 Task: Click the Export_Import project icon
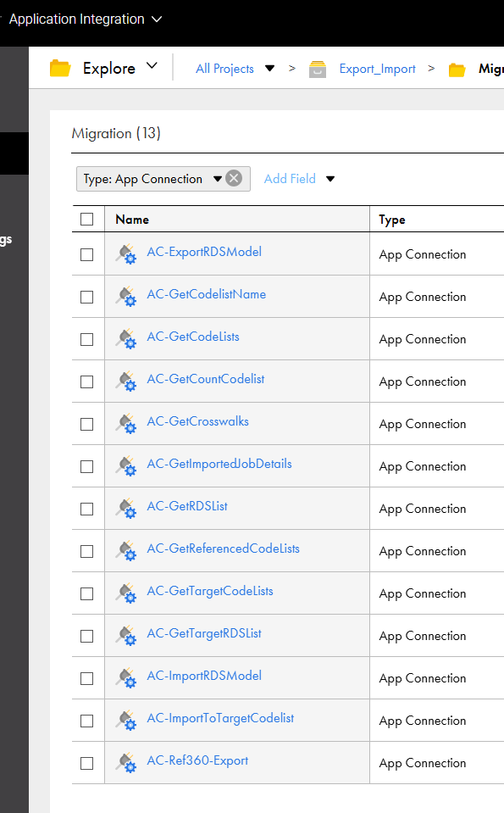click(x=318, y=69)
